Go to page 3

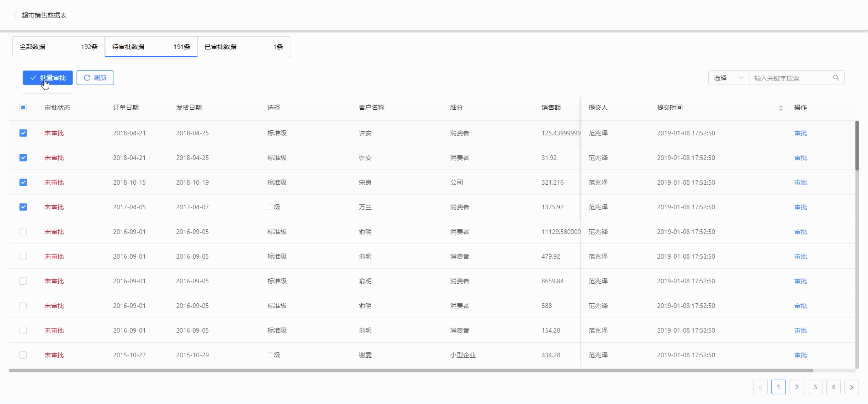pos(815,387)
